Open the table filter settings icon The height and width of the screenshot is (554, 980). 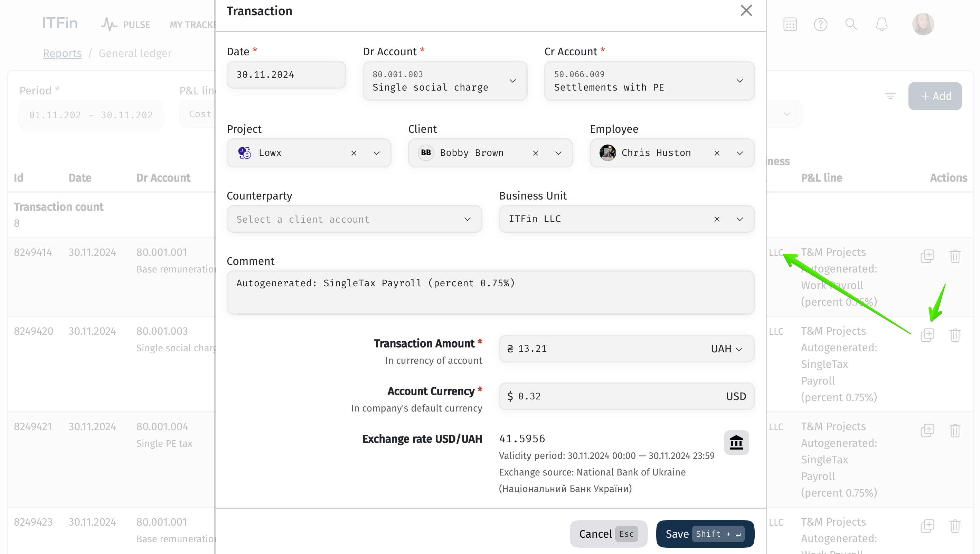[x=890, y=96]
